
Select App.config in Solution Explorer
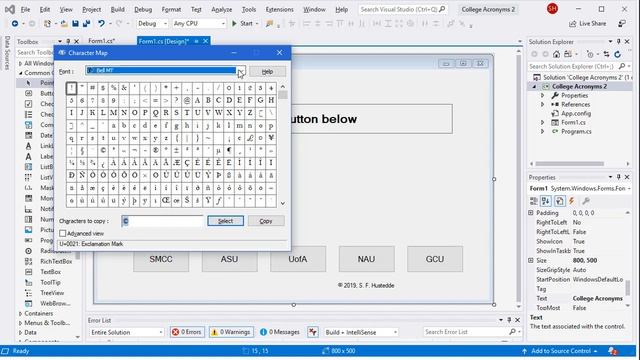[576, 113]
